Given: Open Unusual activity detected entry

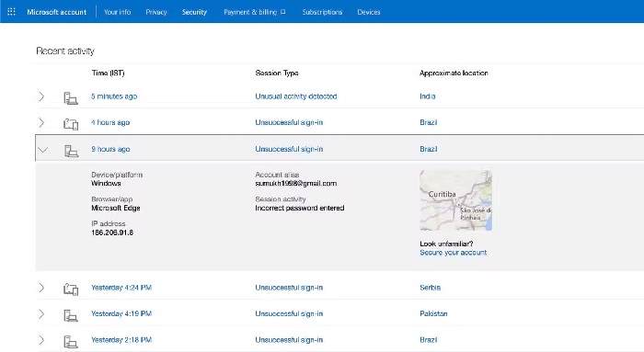Looking at the screenshot, I should (295, 97).
